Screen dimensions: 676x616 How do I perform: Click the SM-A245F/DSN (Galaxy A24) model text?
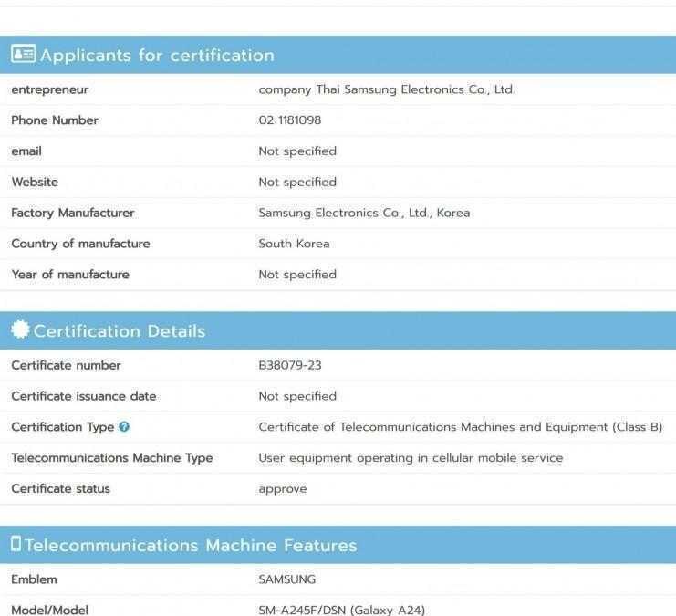click(x=341, y=610)
